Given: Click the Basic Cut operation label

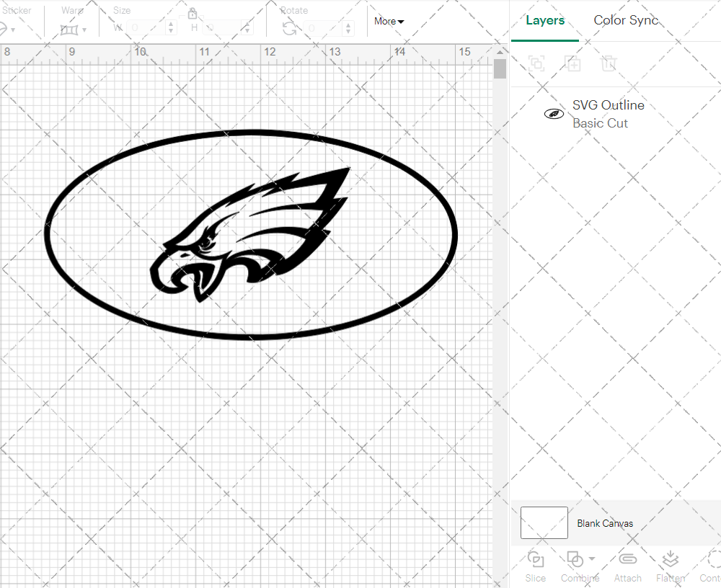Looking at the screenshot, I should point(600,123).
